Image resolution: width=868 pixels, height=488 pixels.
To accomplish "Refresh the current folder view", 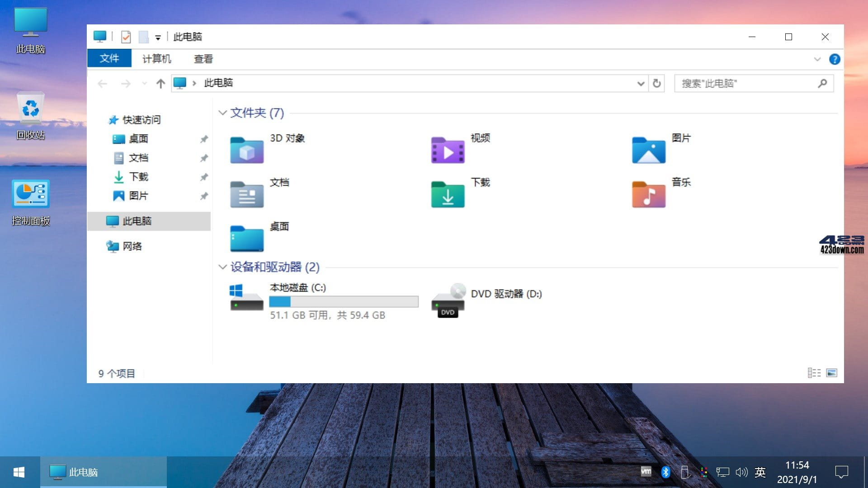I will tap(656, 83).
